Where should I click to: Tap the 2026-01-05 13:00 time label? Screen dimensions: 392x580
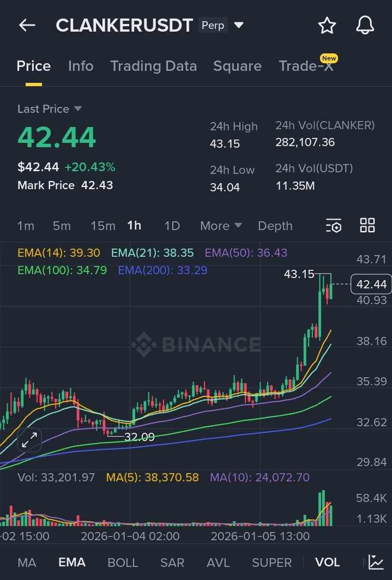(x=260, y=536)
